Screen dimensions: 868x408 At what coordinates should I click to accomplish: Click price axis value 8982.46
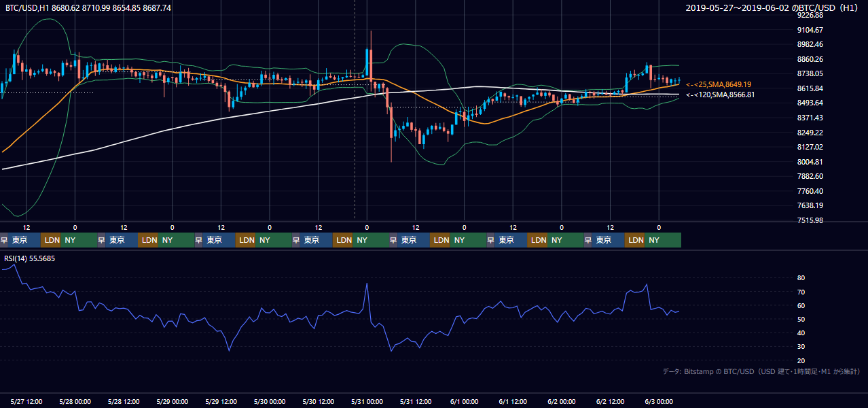810,44
